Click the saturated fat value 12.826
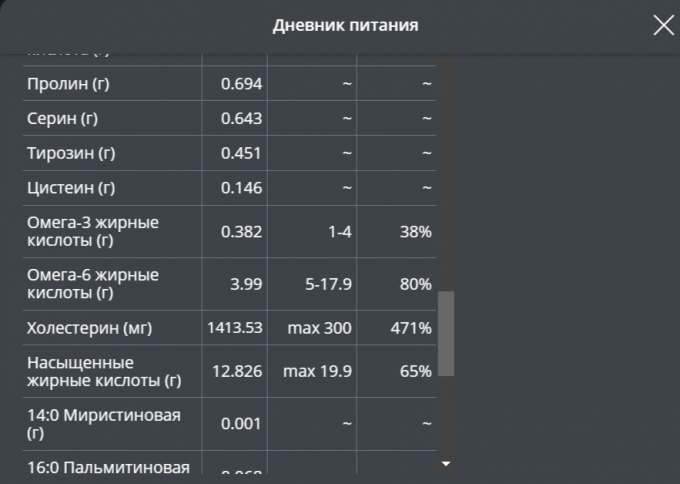This screenshot has width=680, height=484. pyautogui.click(x=237, y=371)
